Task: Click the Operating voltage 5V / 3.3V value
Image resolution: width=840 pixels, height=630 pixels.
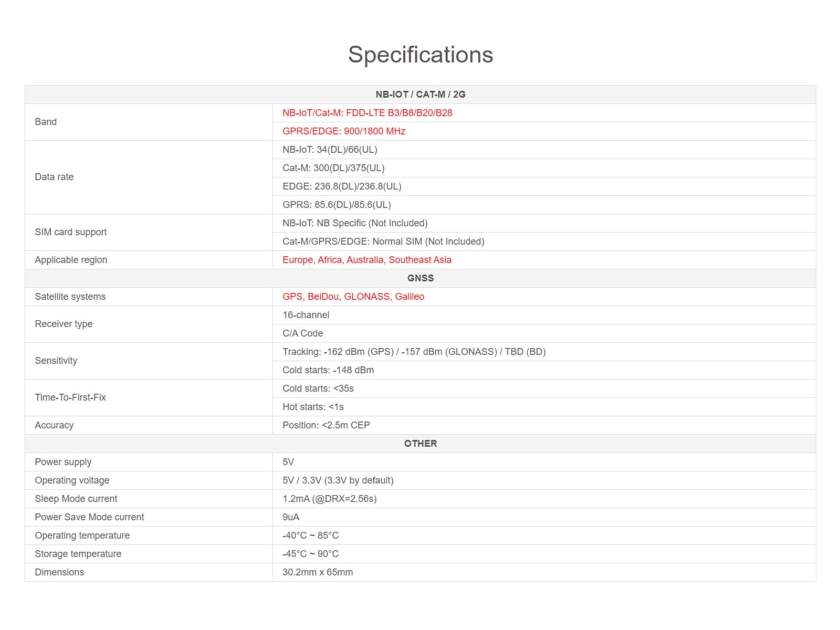Action: tap(338, 480)
